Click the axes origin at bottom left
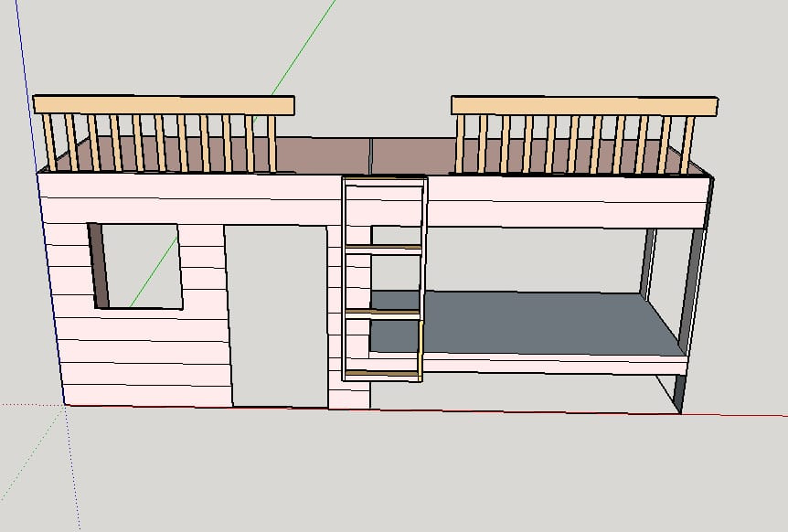The height and width of the screenshot is (532, 788). tap(64, 406)
